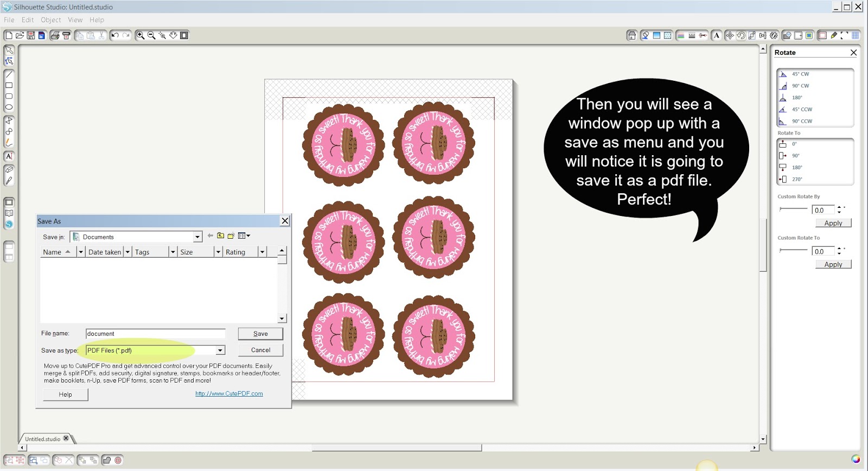
Task: Click the Send to Silhouette icon
Action: 66,35
